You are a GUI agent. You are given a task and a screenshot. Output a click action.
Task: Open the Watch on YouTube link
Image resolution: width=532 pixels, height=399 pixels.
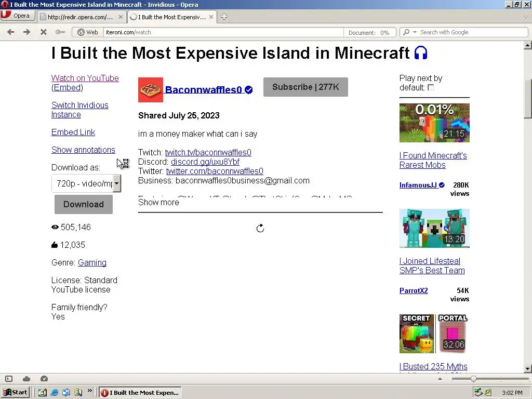point(85,78)
